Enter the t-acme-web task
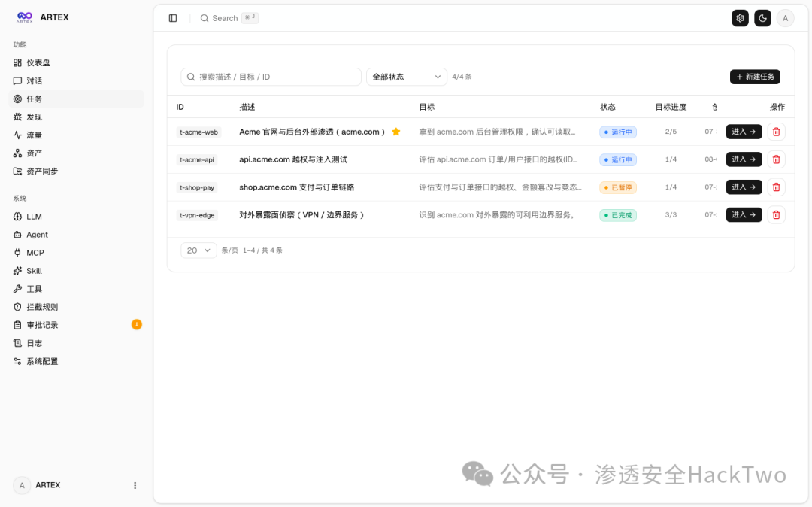The height and width of the screenshot is (507, 812). click(744, 132)
